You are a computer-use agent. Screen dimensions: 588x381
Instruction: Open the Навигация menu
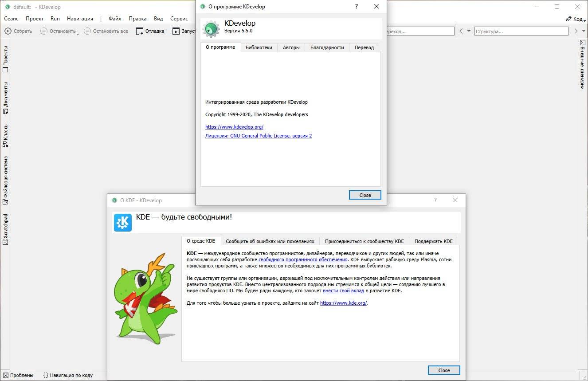pos(80,19)
